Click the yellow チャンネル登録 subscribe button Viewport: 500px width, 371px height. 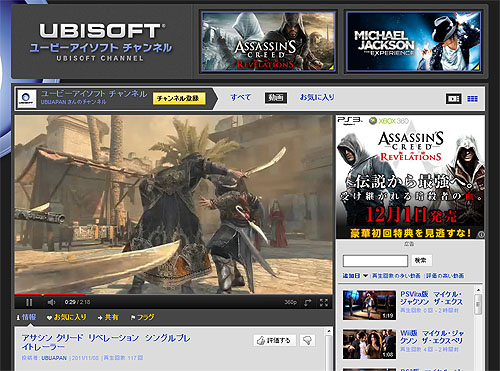click(179, 98)
